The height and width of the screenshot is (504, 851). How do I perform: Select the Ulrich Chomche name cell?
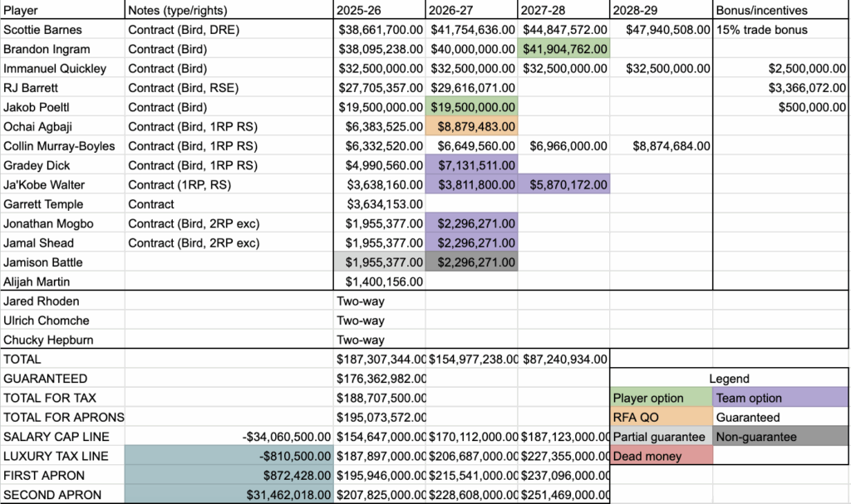tap(62, 321)
